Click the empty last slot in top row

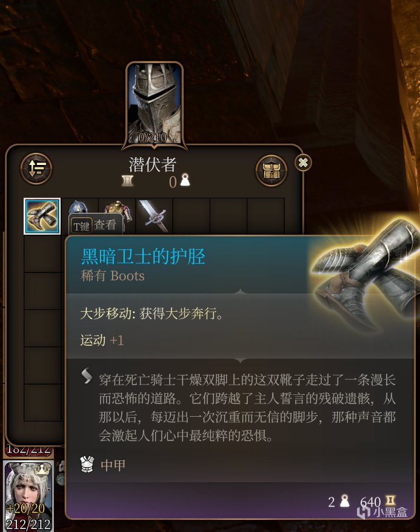266,216
